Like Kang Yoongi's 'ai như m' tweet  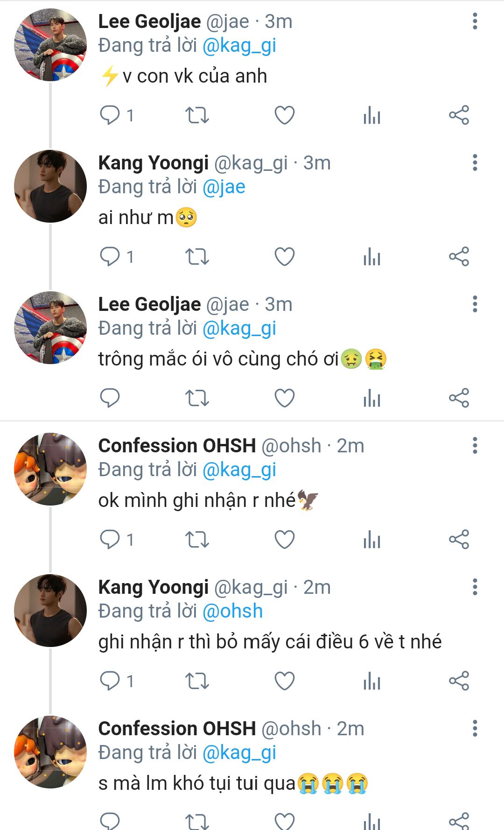[284, 257]
